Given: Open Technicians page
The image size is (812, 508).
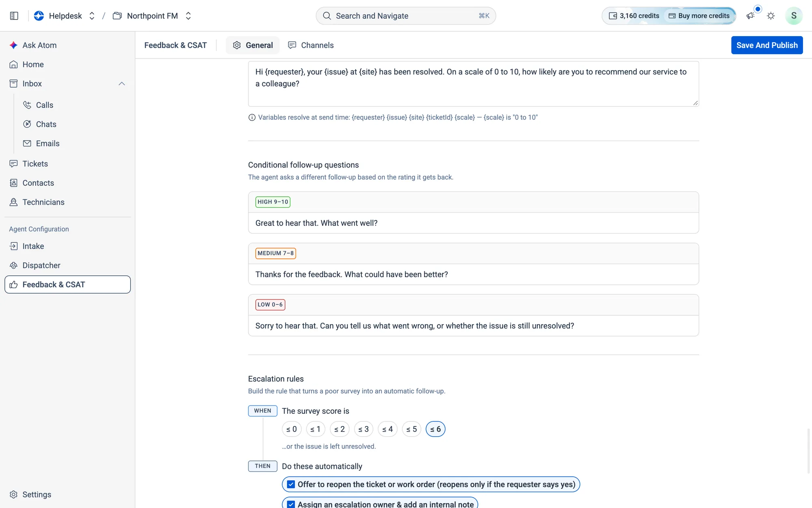Looking at the screenshot, I should coord(67,202).
